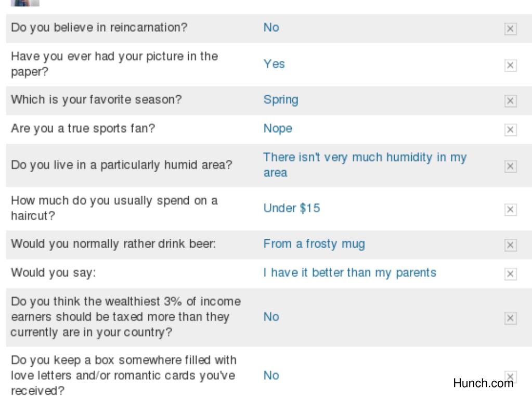The height and width of the screenshot is (399, 532).
Task: Select the From a frosty mug answer
Action: pos(314,244)
